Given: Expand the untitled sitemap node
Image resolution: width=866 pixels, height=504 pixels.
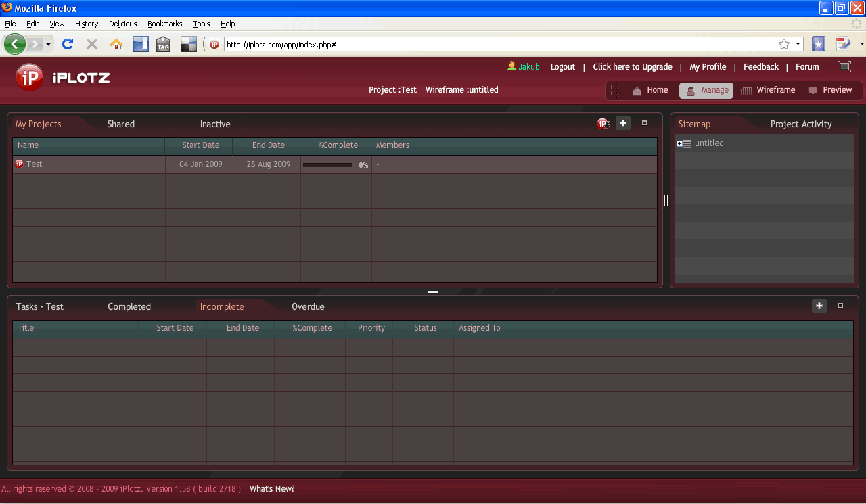Looking at the screenshot, I should pyautogui.click(x=679, y=143).
